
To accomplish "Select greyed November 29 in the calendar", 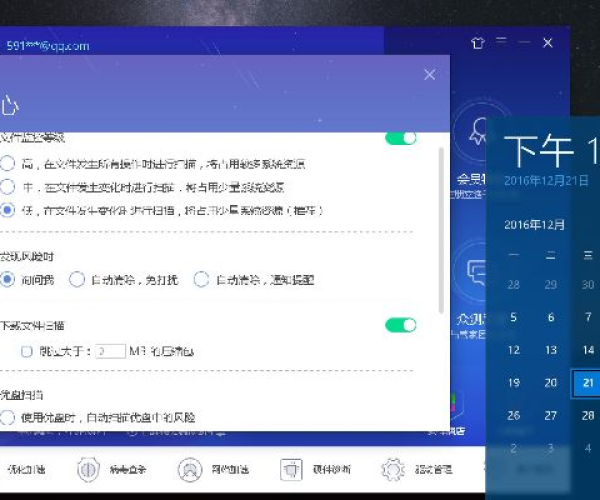I will pyautogui.click(x=551, y=285).
